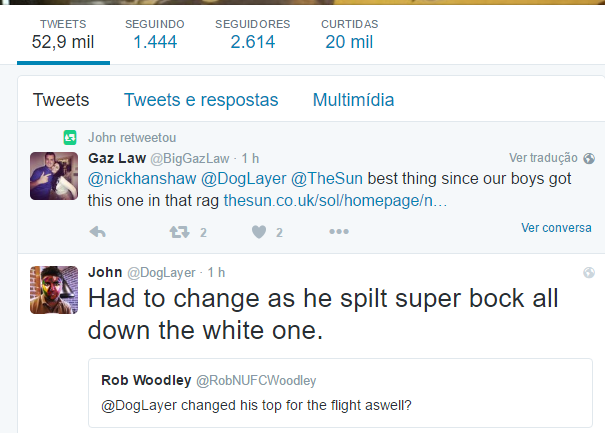This screenshot has height=441, width=605.
Task: Open Curtidas with 20 mil likes
Action: [x=349, y=33]
